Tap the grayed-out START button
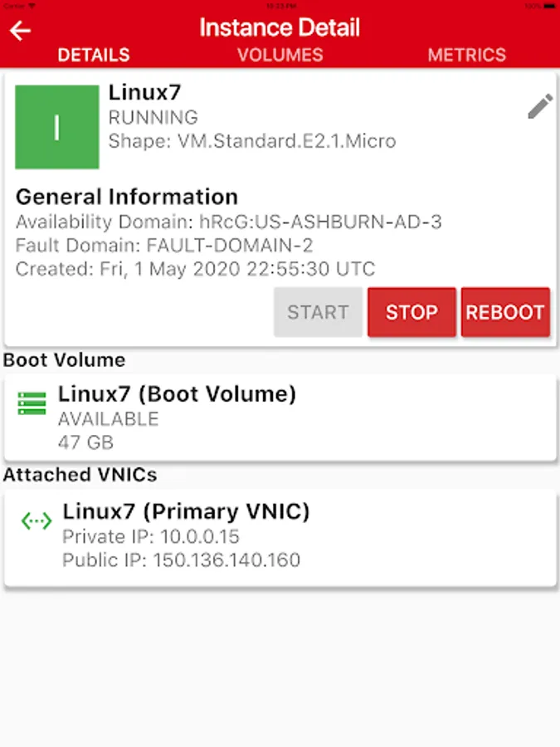Image resolution: width=560 pixels, height=747 pixels. pyautogui.click(x=318, y=312)
